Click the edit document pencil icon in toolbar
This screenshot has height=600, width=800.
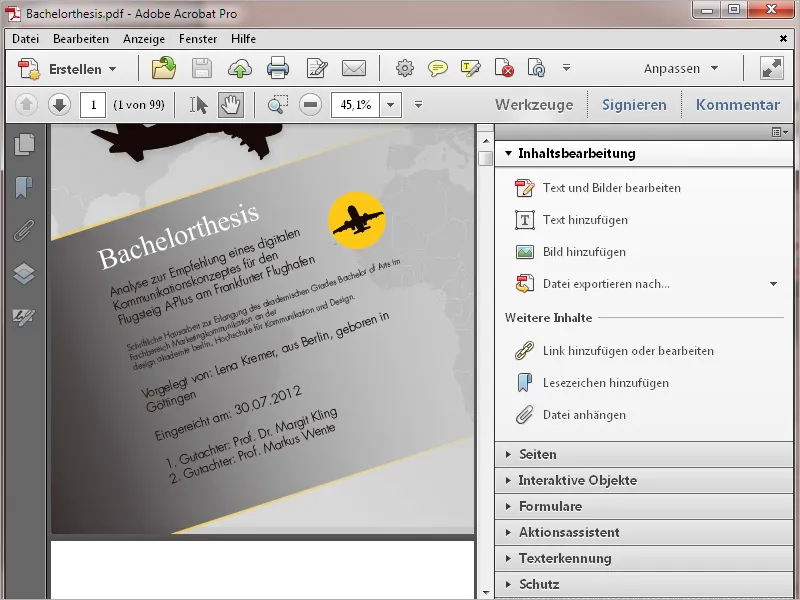[x=317, y=68]
